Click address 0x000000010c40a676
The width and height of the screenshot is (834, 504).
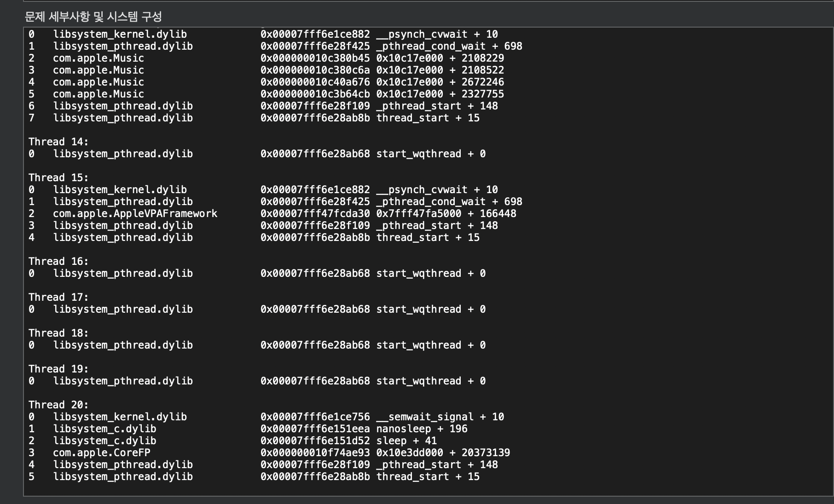[315, 82]
